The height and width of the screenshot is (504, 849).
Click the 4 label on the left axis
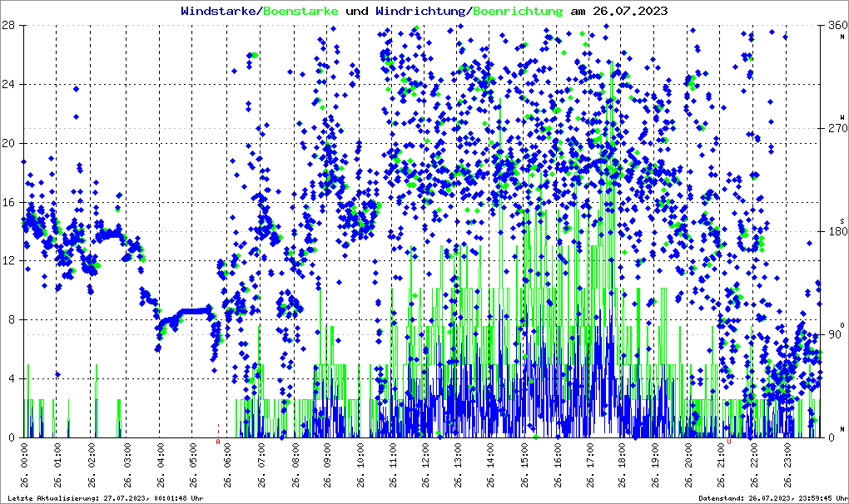(x=10, y=379)
